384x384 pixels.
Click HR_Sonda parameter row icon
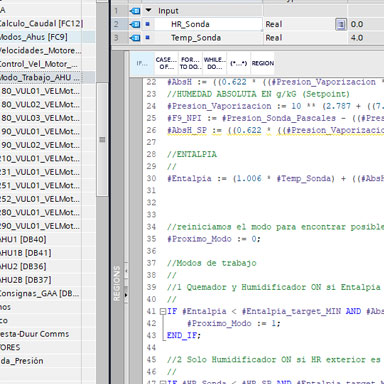point(135,24)
